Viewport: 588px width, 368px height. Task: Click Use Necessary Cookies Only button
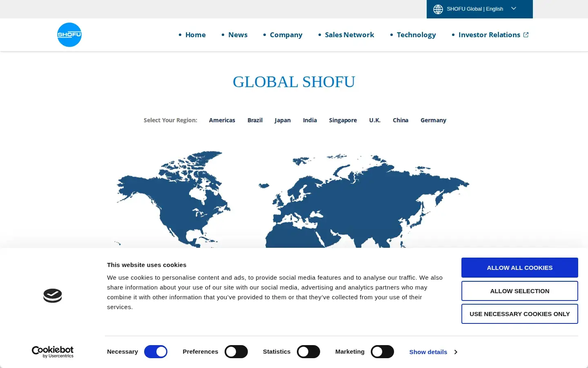coord(520,314)
